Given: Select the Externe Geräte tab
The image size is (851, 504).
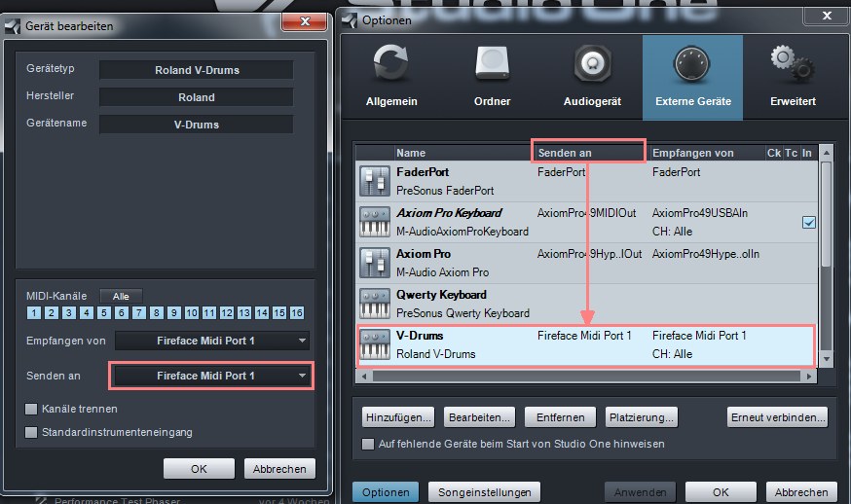Looking at the screenshot, I should coord(692,78).
